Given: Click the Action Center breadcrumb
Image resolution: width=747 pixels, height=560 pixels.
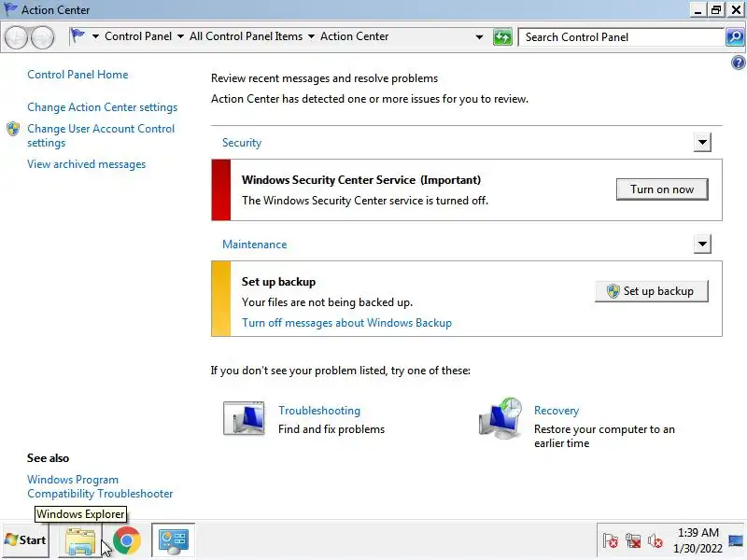Looking at the screenshot, I should (x=355, y=36).
